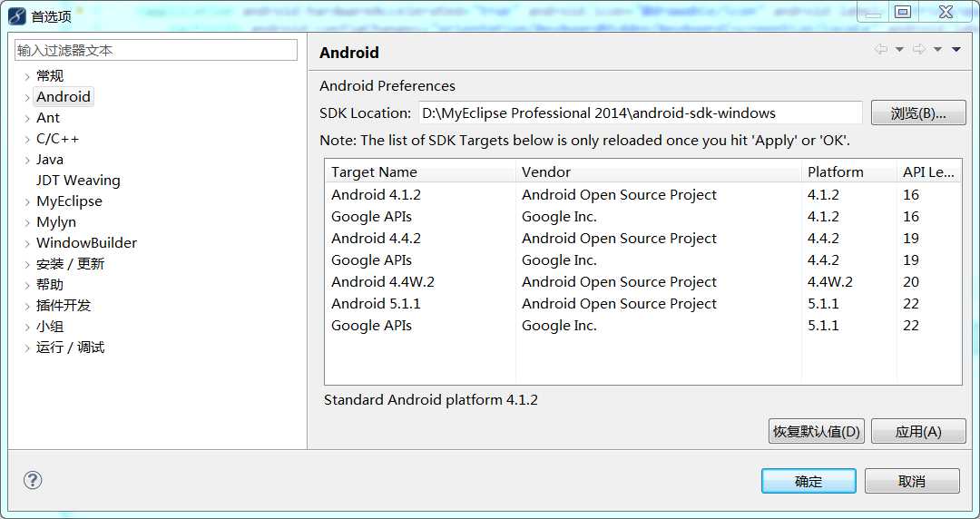Sort the table by Vendor column header

[546, 172]
